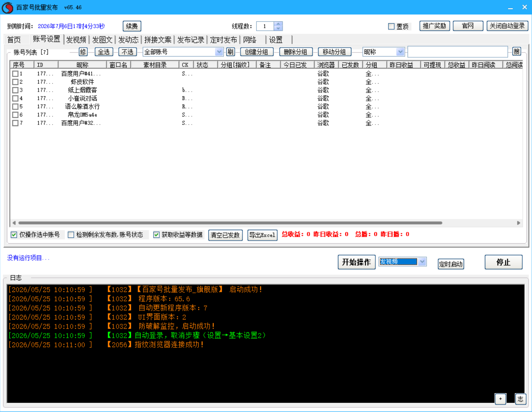Check the box for account row 7
Viewport: 532px width, 412px height.
pyautogui.click(x=15, y=123)
